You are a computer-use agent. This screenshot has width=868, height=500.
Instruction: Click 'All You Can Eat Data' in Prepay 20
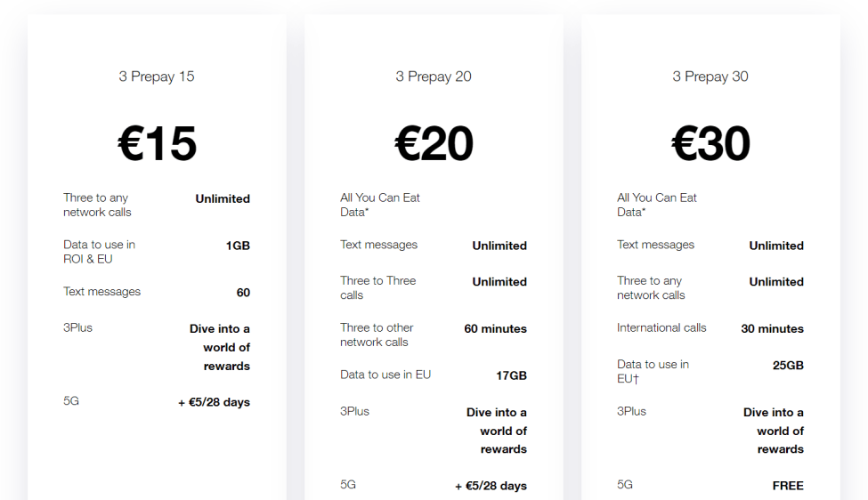(x=380, y=205)
